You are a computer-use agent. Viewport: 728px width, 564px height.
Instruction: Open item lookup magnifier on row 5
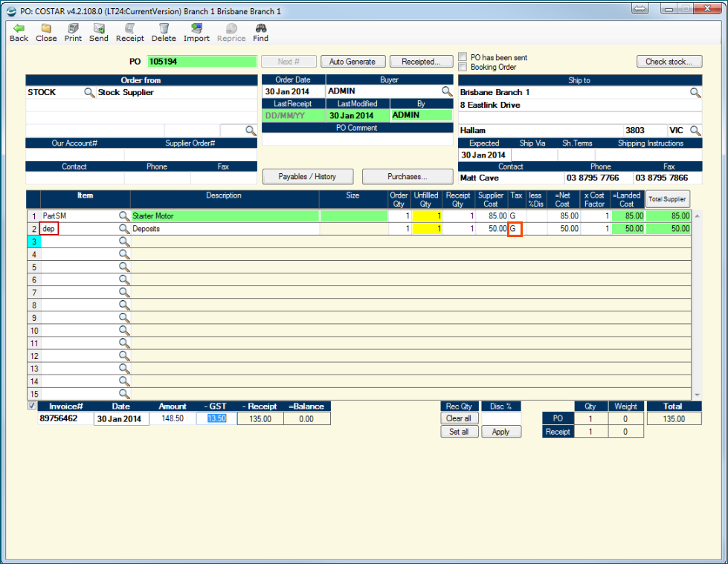[x=123, y=267]
